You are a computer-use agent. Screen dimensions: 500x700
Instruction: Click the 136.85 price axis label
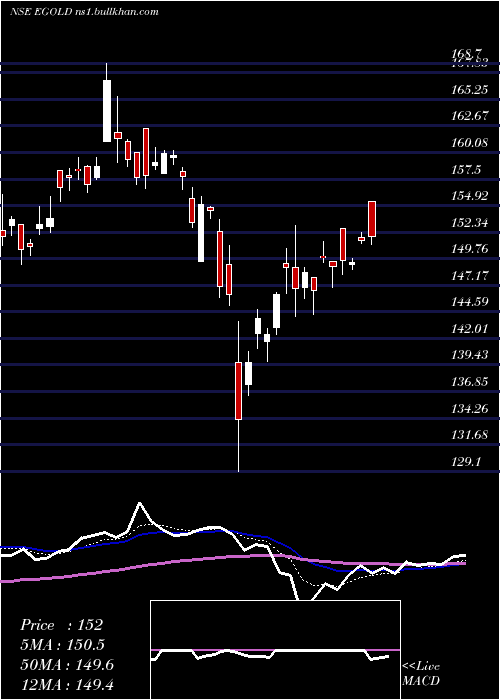pyautogui.click(x=471, y=382)
